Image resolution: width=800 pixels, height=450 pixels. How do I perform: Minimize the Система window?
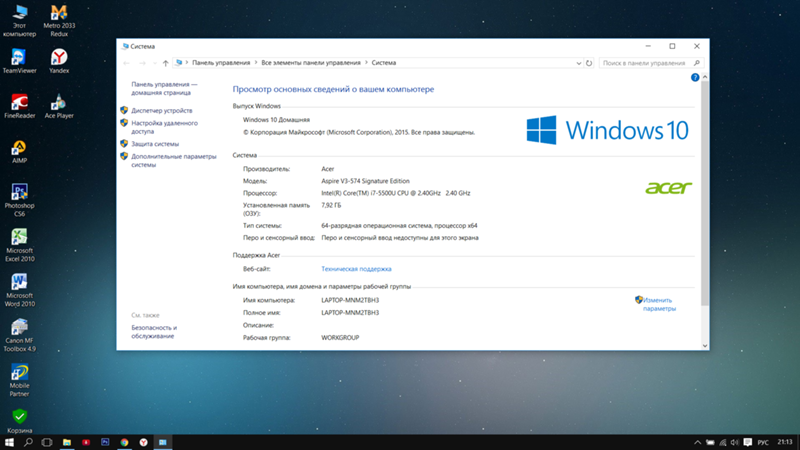coord(648,46)
